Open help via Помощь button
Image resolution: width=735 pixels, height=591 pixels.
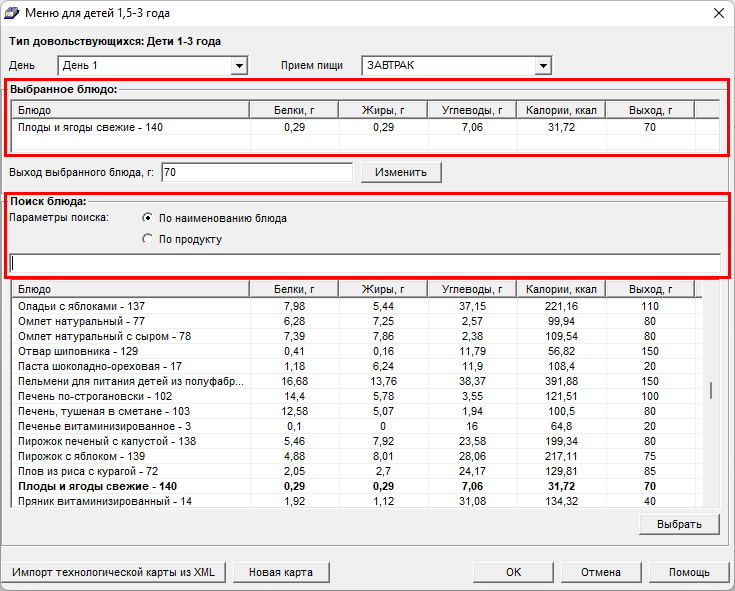coord(689,572)
